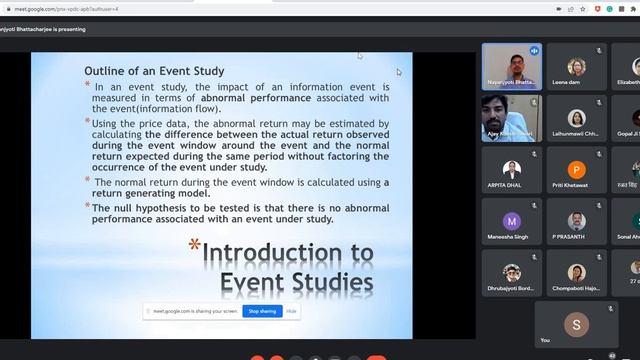
Task: Click the muted mic icon on Maneesha Singh's tile
Action: coord(534,205)
